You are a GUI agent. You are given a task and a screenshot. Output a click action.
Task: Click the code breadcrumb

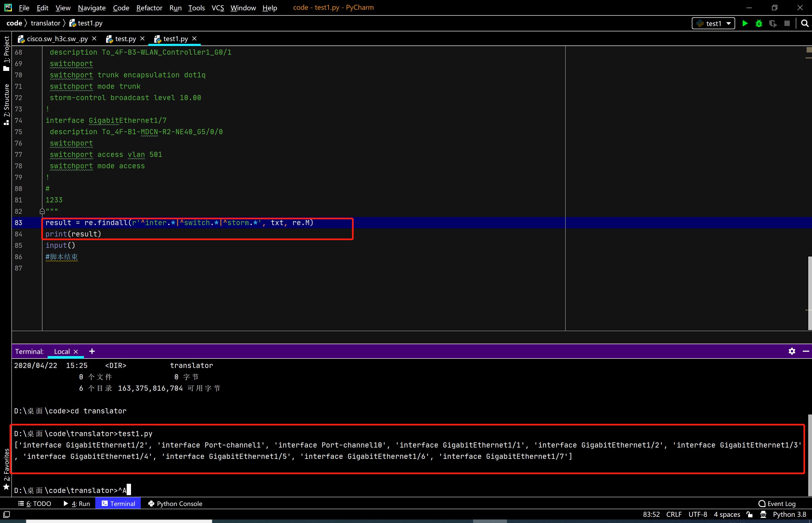pyautogui.click(x=14, y=23)
